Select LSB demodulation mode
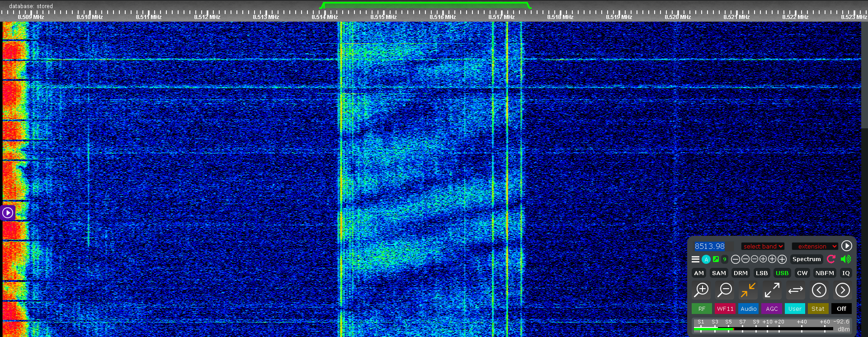Viewport: 868px width, 337px height. 762,273
